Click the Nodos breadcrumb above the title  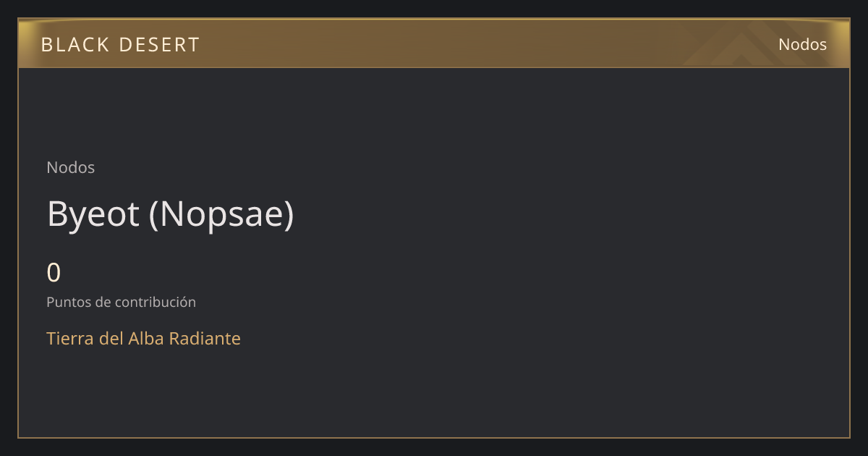pyautogui.click(x=71, y=167)
